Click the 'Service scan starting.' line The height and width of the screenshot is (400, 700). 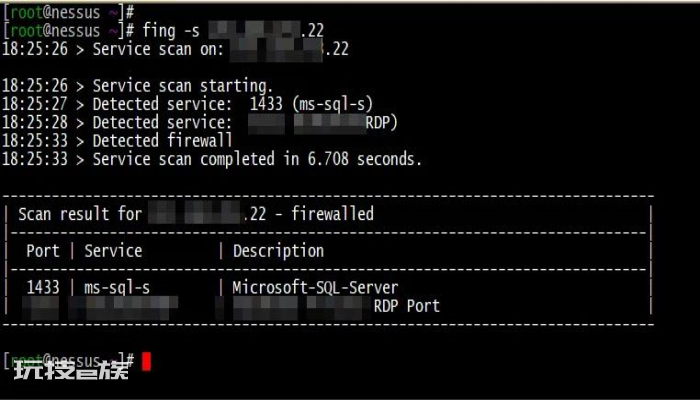click(183, 86)
